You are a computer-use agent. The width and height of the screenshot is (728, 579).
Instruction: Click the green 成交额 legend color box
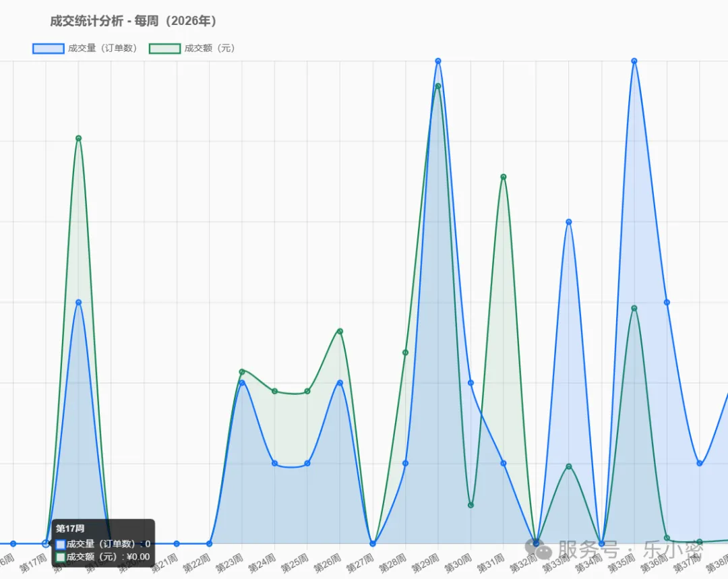click(x=165, y=49)
